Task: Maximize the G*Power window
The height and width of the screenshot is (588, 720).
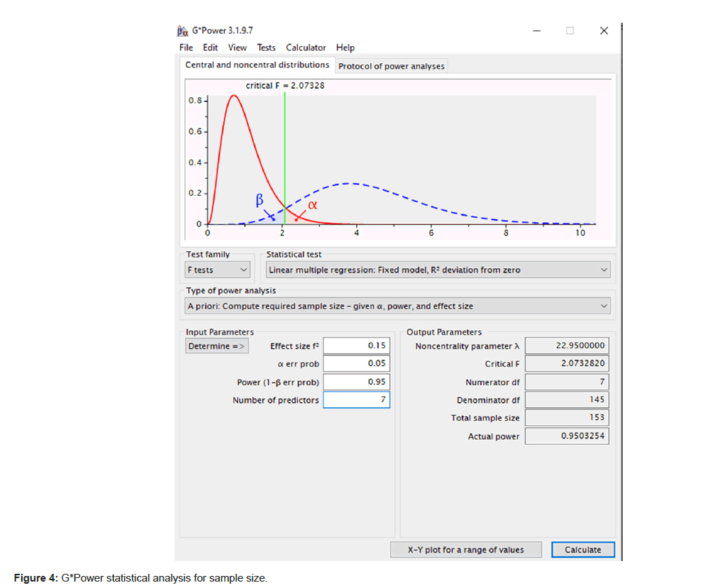Action: (570, 30)
